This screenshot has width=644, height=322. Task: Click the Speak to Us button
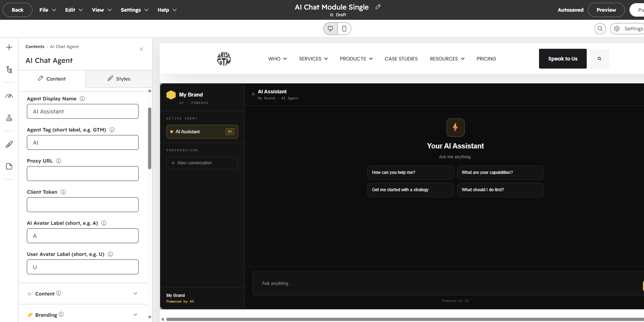563,59
